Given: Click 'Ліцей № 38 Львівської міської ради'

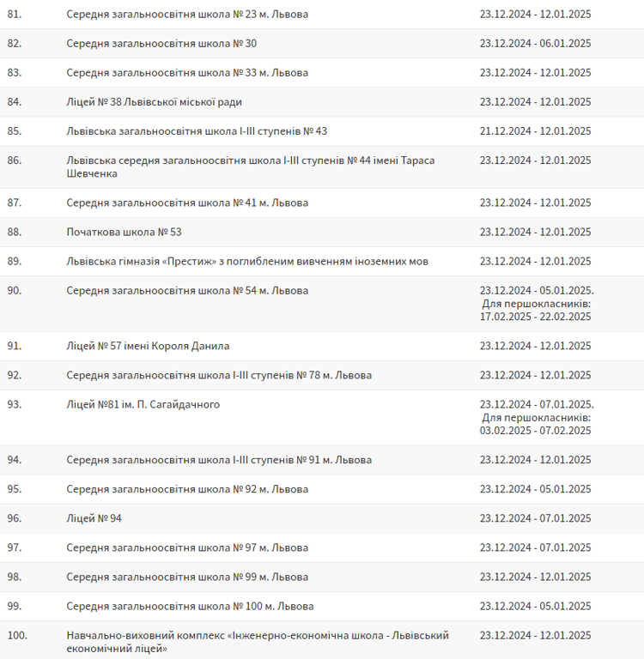Looking at the screenshot, I should pyautogui.click(x=155, y=102).
